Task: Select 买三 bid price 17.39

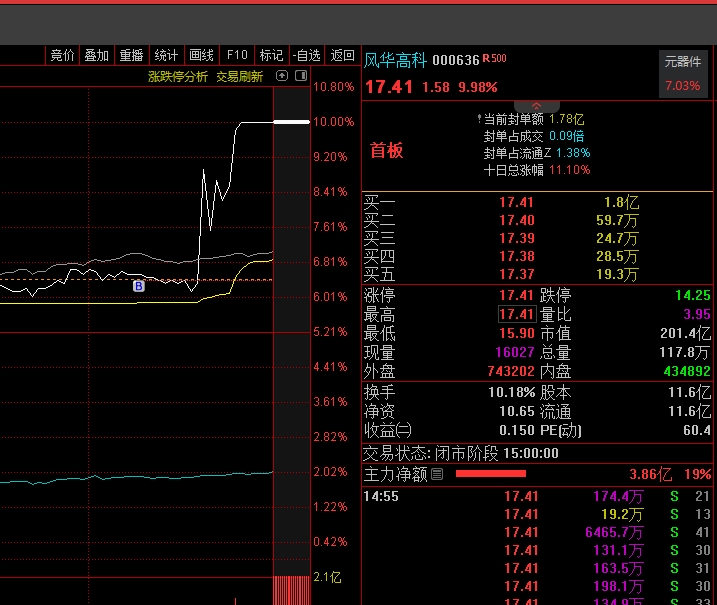Action: click(517, 238)
